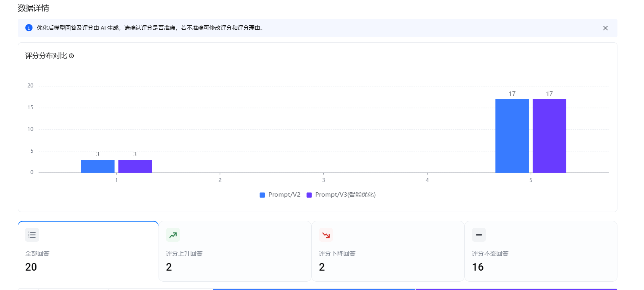
Task: Switch to the 评分下降回答 tab
Action: 388,251
